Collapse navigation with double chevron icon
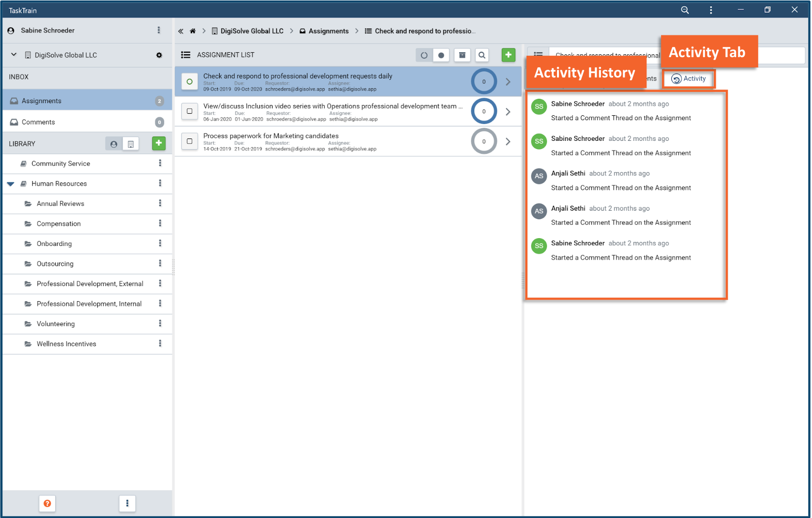Viewport: 812px width, 518px height. coord(180,31)
